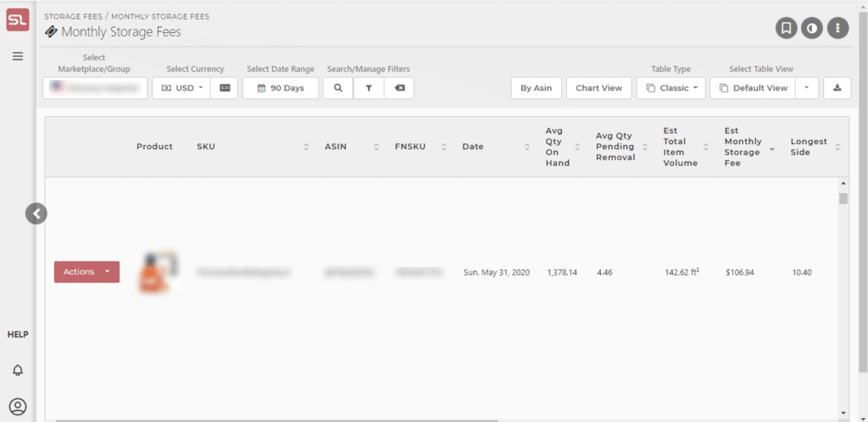Image resolution: width=868 pixels, height=422 pixels.
Task: Open the user profile icon
Action: pos(18,407)
